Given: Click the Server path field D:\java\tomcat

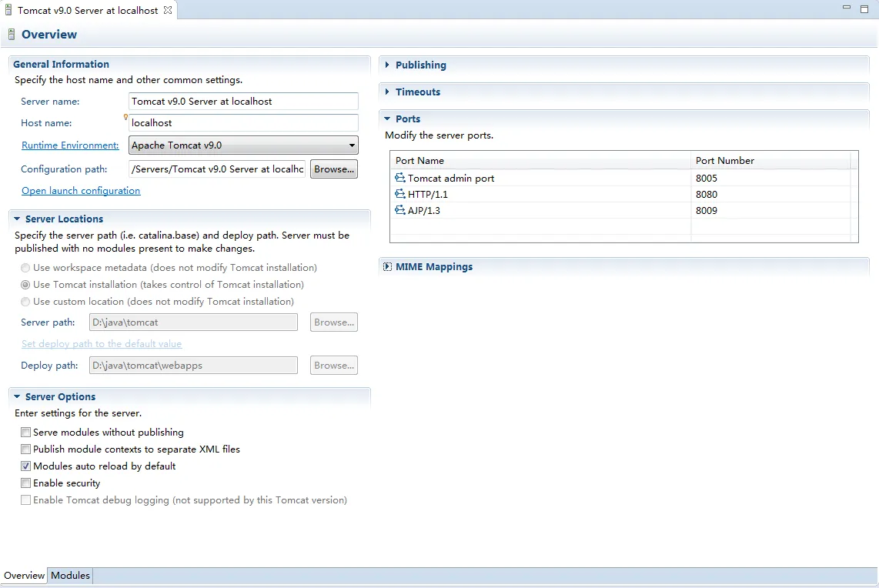Looking at the screenshot, I should tap(193, 322).
